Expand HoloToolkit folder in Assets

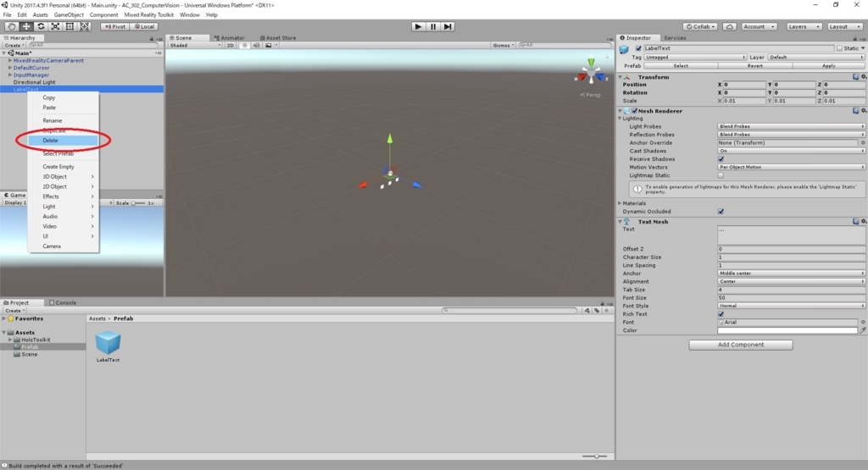point(10,340)
